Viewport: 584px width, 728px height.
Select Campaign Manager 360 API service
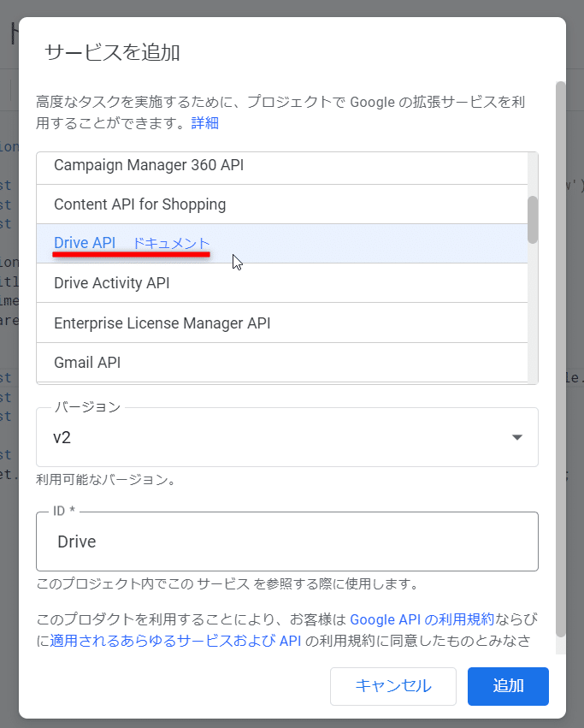click(282, 168)
